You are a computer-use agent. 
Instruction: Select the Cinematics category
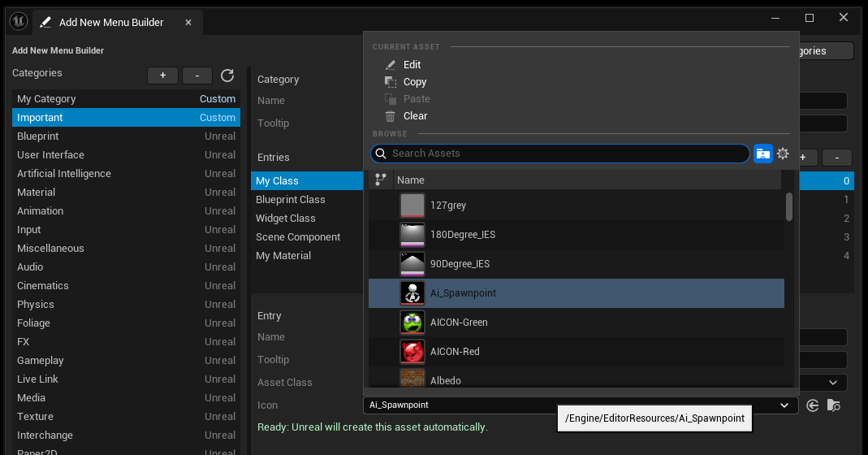[126, 286]
